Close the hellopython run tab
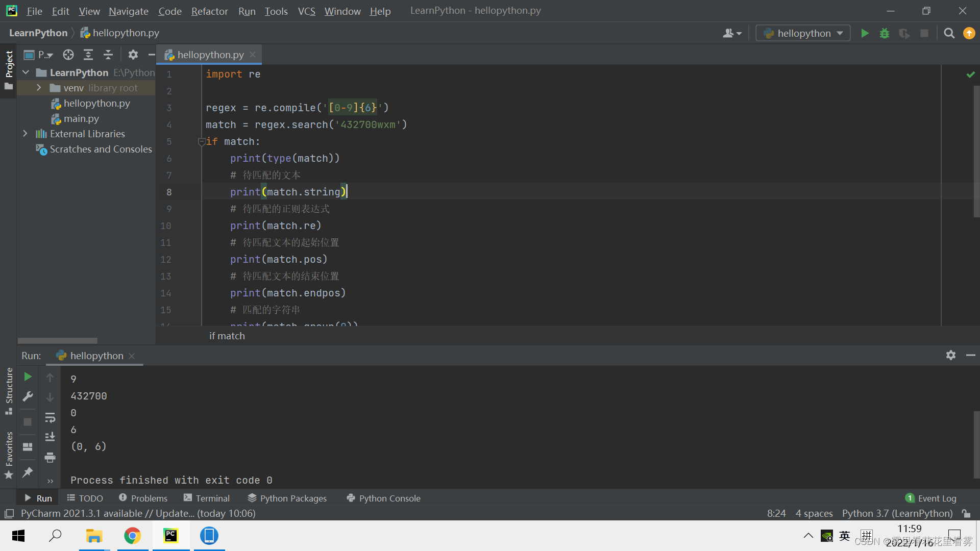The height and width of the screenshot is (551, 980). click(x=132, y=356)
